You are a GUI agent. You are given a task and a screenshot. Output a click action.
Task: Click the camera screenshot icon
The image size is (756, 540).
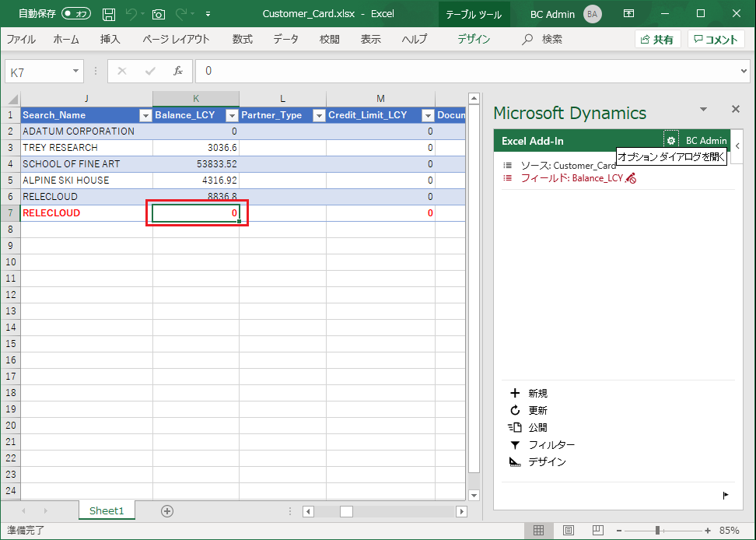pos(158,15)
